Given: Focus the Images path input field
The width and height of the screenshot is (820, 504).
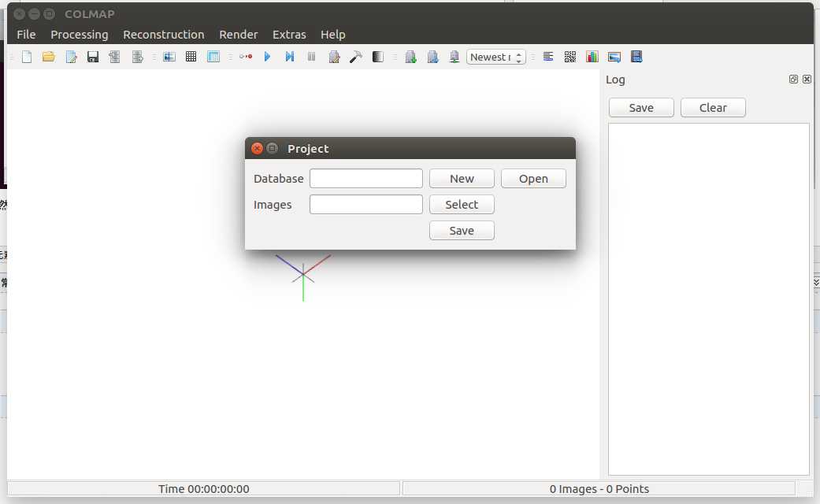Looking at the screenshot, I should (x=366, y=205).
